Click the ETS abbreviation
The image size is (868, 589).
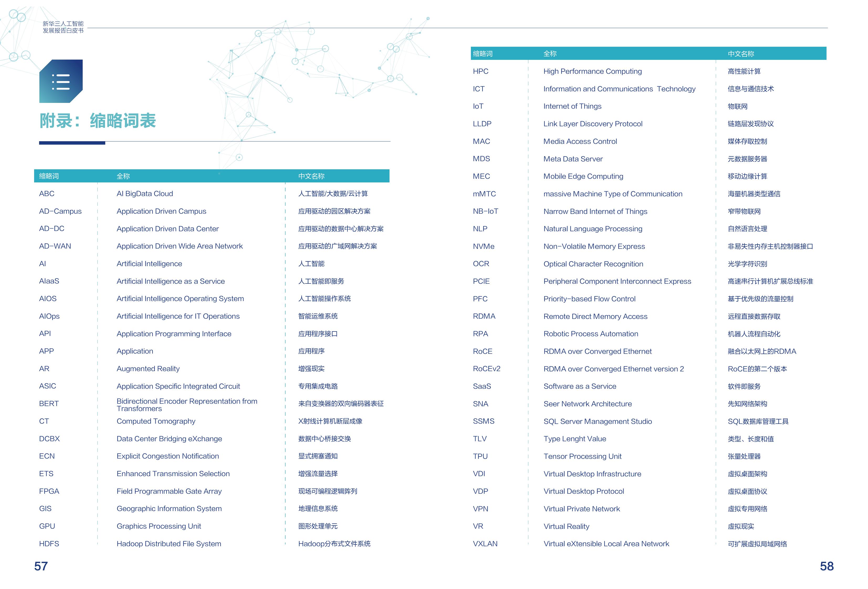coord(46,474)
